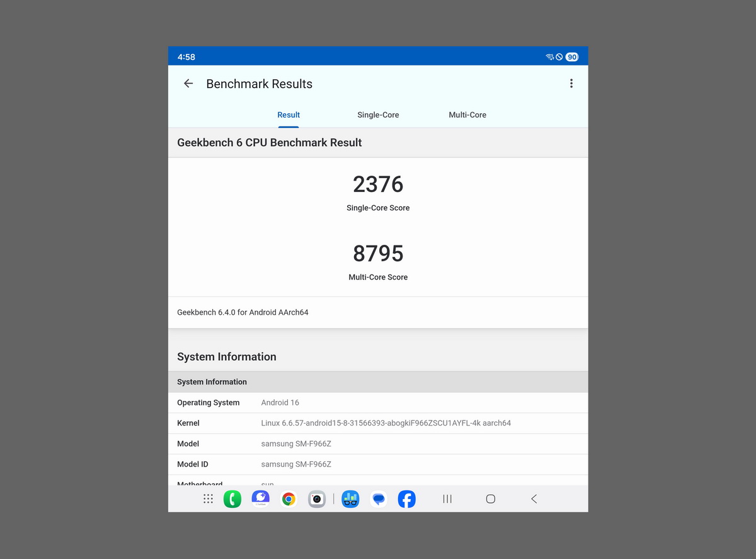Open the Camera app
The height and width of the screenshot is (559, 756).
pos(317,499)
